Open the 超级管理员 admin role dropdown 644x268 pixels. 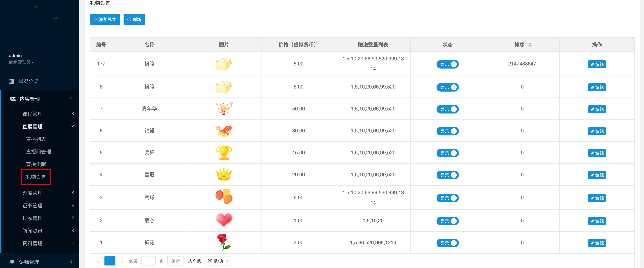click(x=21, y=62)
